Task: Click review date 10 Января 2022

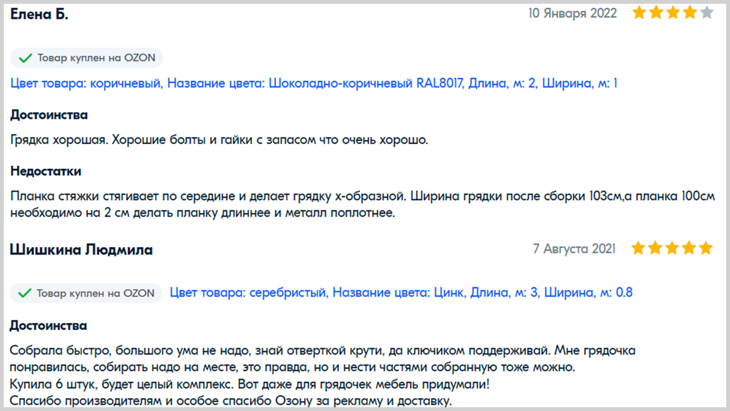Action: (572, 13)
